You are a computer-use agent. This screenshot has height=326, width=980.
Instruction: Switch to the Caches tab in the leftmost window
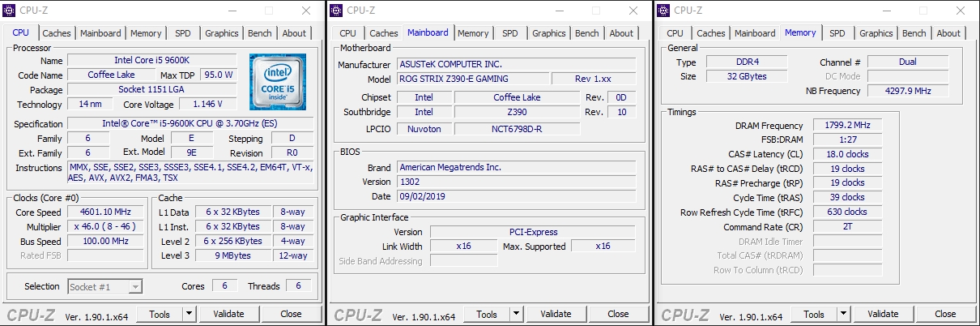pyautogui.click(x=57, y=33)
